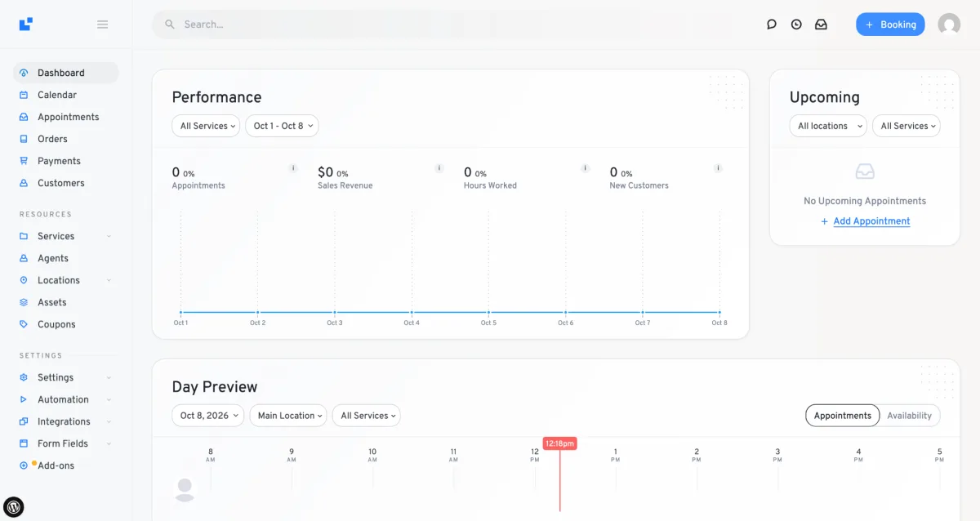Go to Dashboard menu item
This screenshot has height=521, width=980.
click(65, 73)
